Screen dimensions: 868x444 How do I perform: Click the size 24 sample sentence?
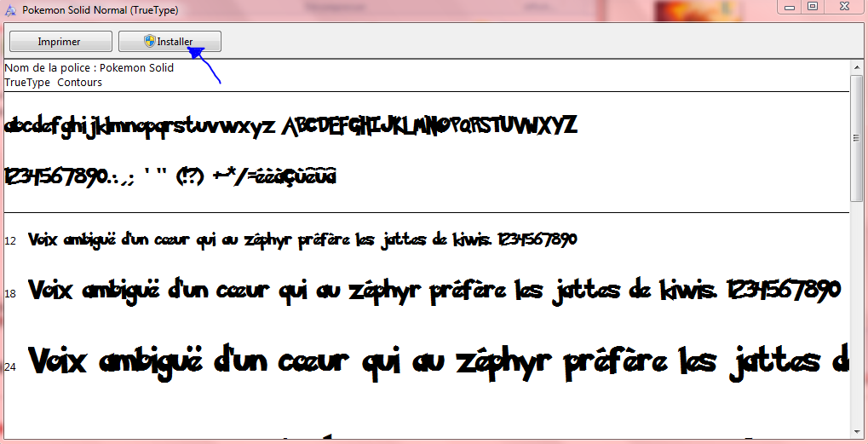[x=439, y=363]
